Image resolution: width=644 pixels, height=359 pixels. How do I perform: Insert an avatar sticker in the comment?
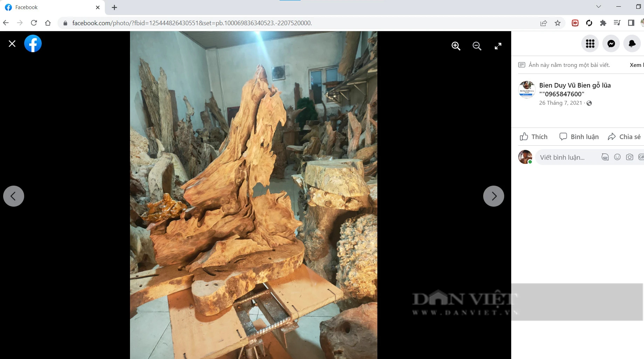(x=605, y=157)
